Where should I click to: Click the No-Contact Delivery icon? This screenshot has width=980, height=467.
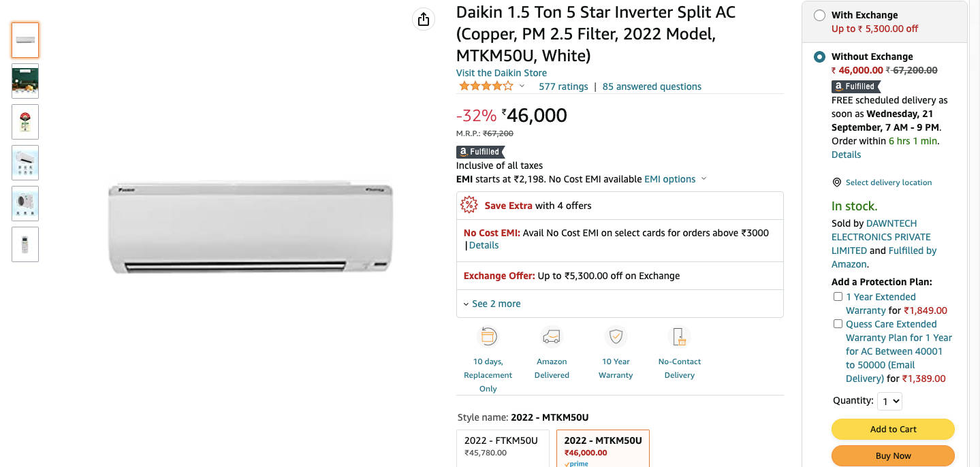678,336
